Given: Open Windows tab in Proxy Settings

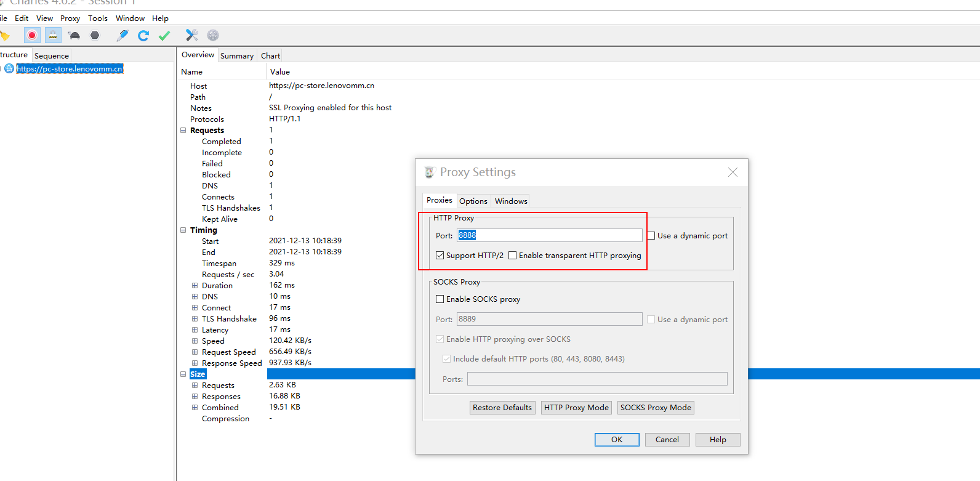Looking at the screenshot, I should (x=511, y=201).
